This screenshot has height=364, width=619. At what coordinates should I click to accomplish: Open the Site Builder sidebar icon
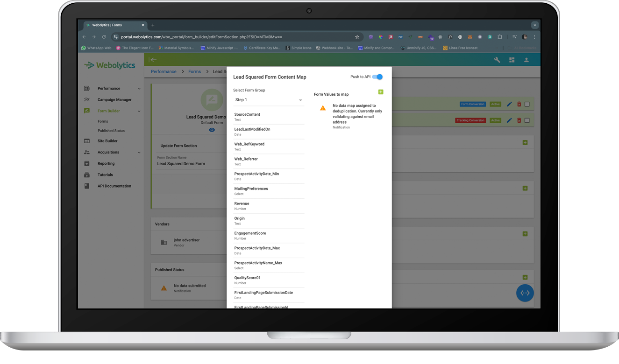tap(87, 141)
